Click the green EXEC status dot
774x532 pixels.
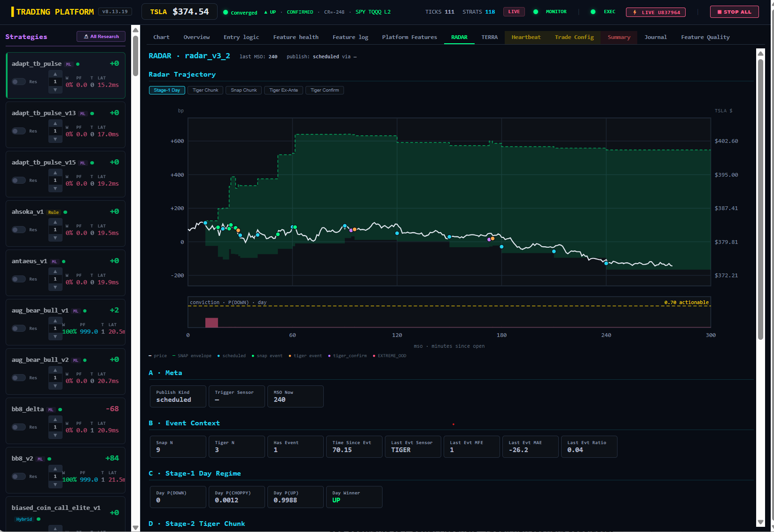point(593,12)
